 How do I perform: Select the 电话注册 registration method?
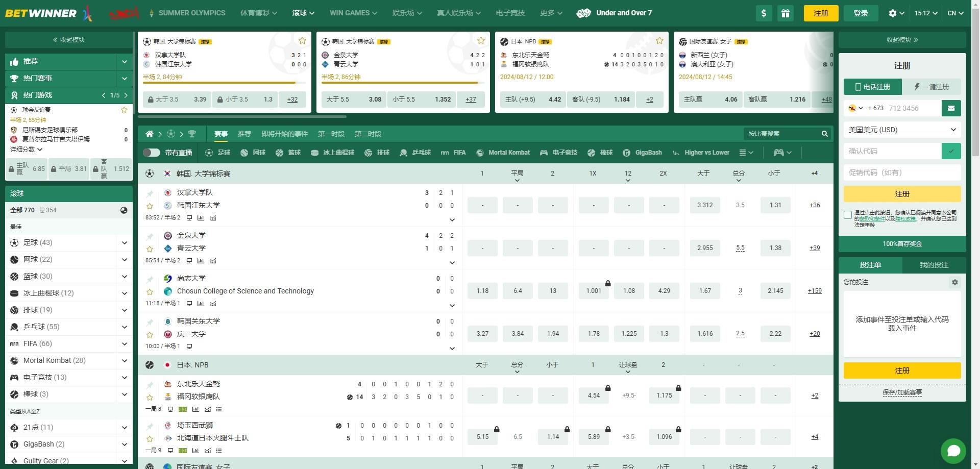coord(873,87)
